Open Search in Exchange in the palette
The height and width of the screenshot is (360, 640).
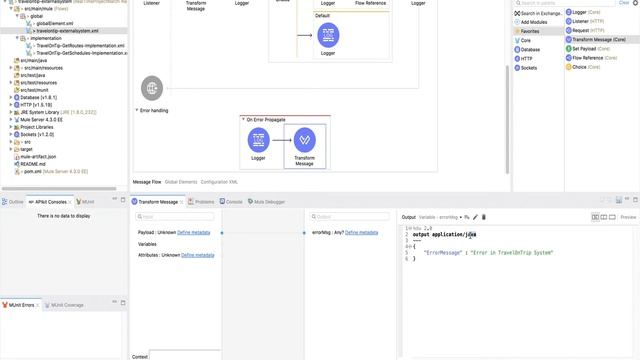click(x=538, y=13)
